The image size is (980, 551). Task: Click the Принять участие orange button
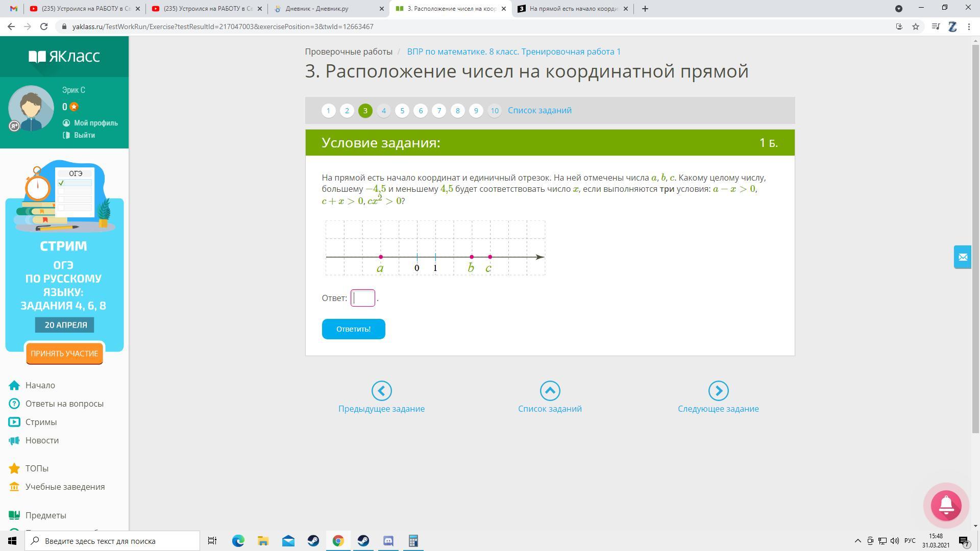(x=64, y=354)
